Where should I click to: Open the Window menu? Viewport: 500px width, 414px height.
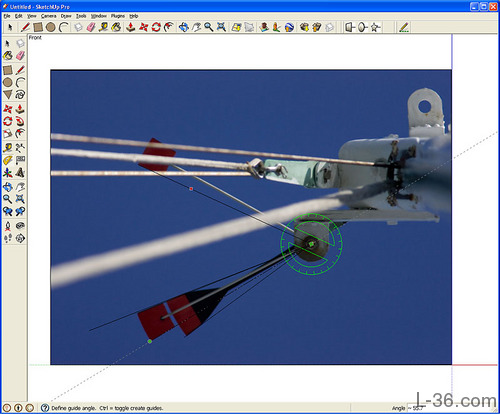point(99,16)
